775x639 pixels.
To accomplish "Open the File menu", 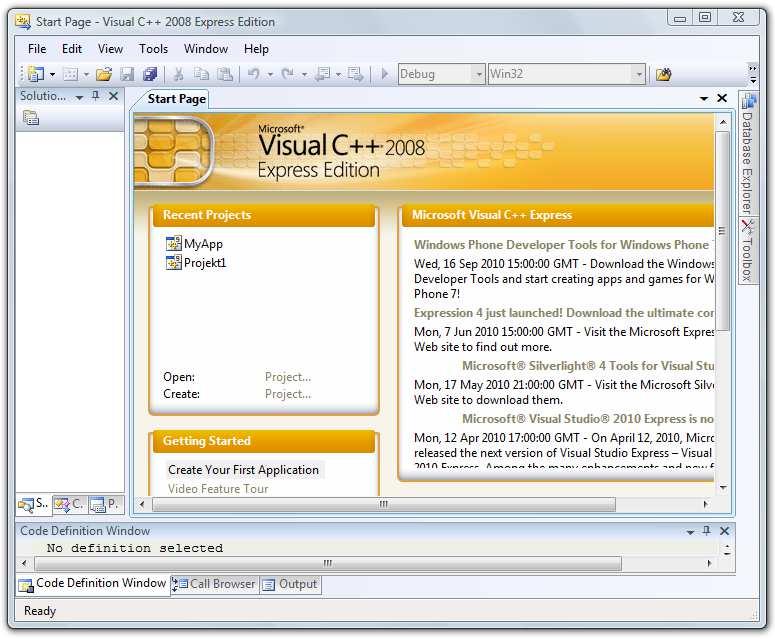I will pyautogui.click(x=37, y=49).
